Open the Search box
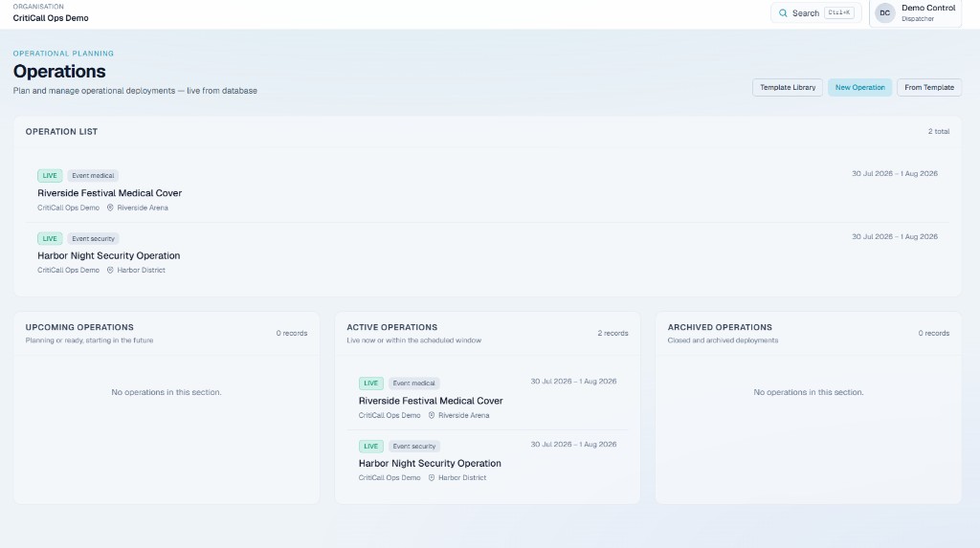The height and width of the screenshot is (548, 980). [x=815, y=13]
